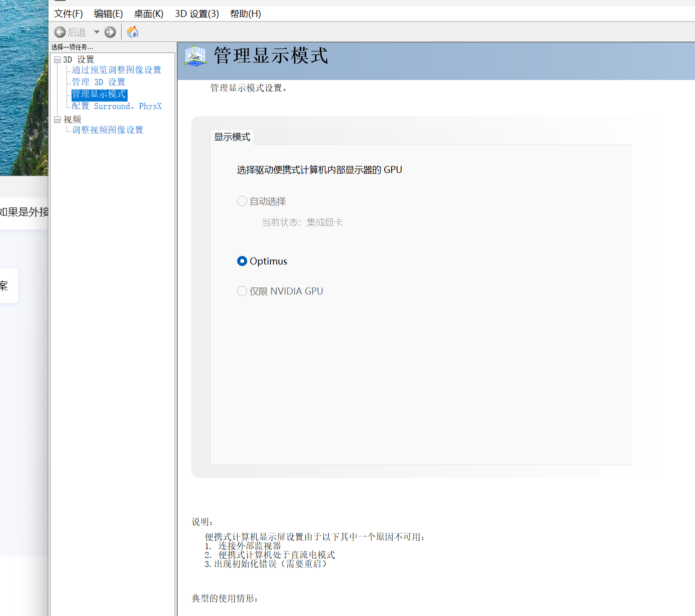
Task: Collapse the 视频 tree node
Action: coord(58,119)
